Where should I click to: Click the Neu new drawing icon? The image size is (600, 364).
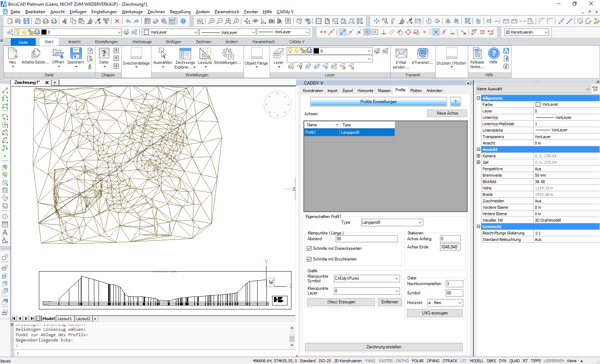click(12, 54)
